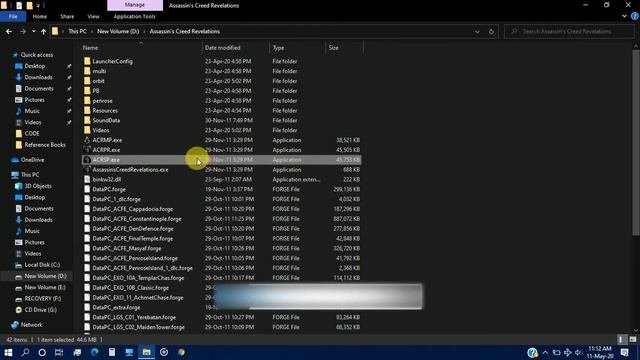640x360 pixels.
Task: Select DataPC_ACFE_Masyaf.forge file
Action: 127,248
